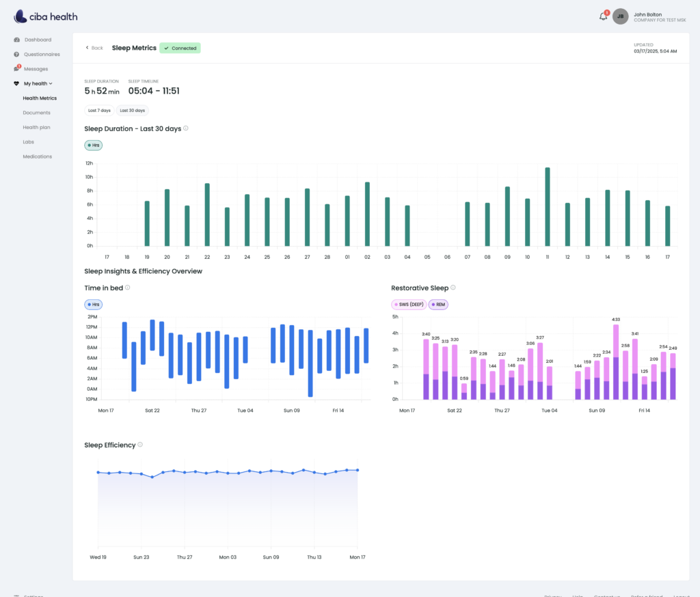
Task: Click info icon next to Restorative Sleep
Action: [453, 288]
